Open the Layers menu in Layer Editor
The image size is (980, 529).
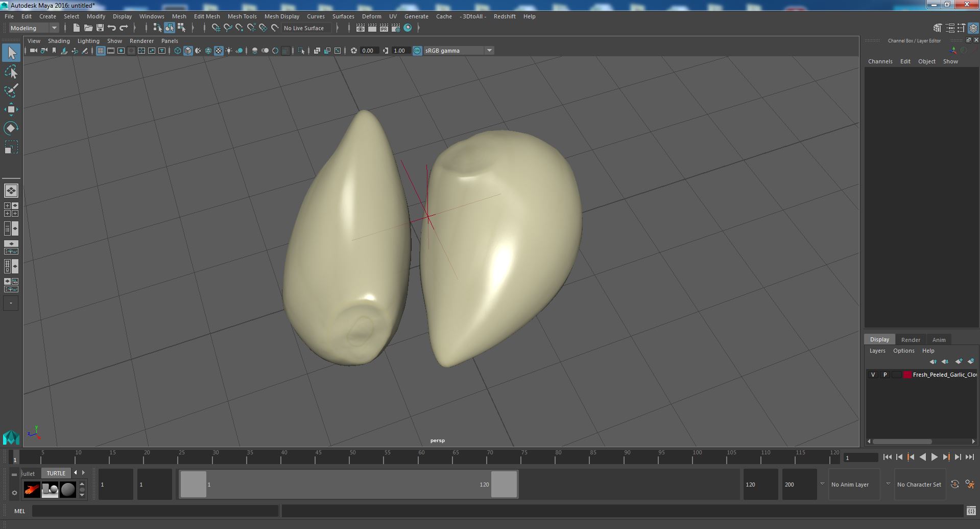pos(877,351)
